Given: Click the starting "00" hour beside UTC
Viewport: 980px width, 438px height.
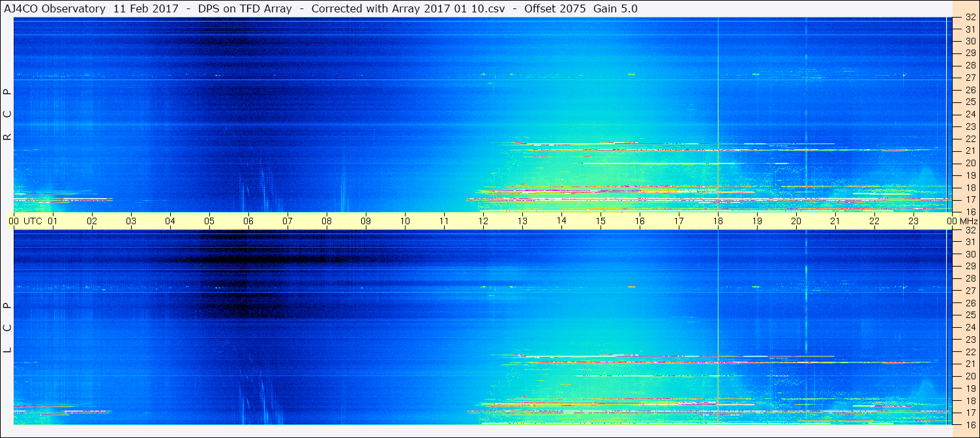Looking at the screenshot, I should (x=14, y=222).
